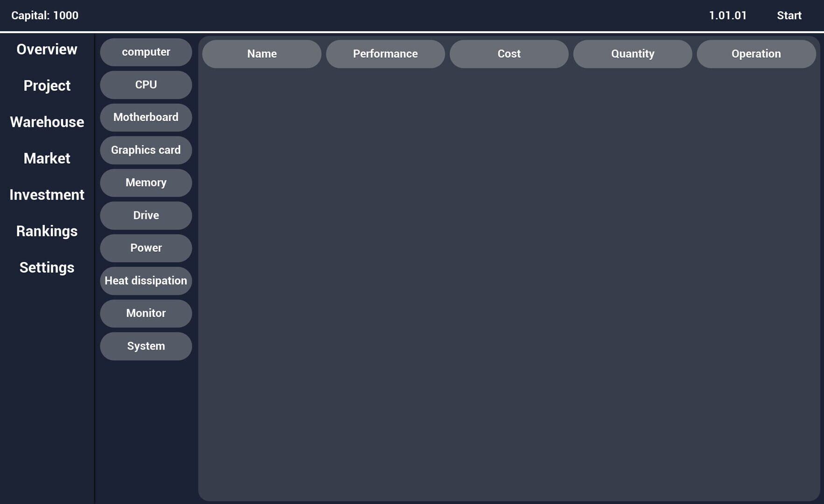Go to the Warehouse section
The image size is (824, 504).
pos(47,122)
